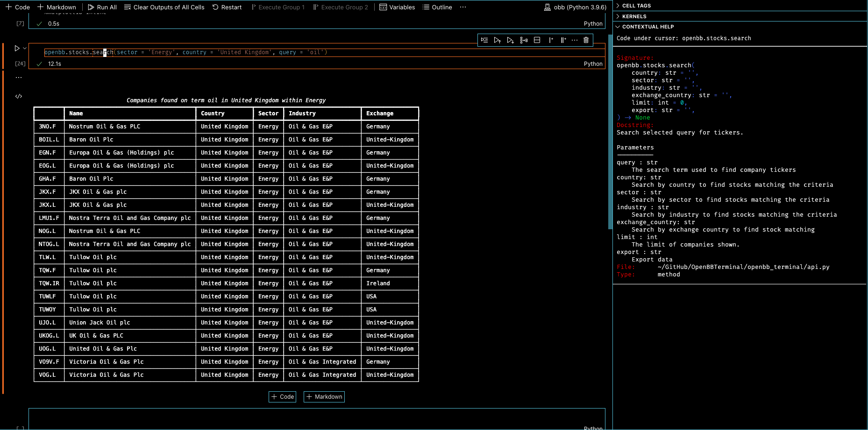868x430 pixels.
Task: Click Run by Line icon in cell toolbar
Action: pos(484,40)
